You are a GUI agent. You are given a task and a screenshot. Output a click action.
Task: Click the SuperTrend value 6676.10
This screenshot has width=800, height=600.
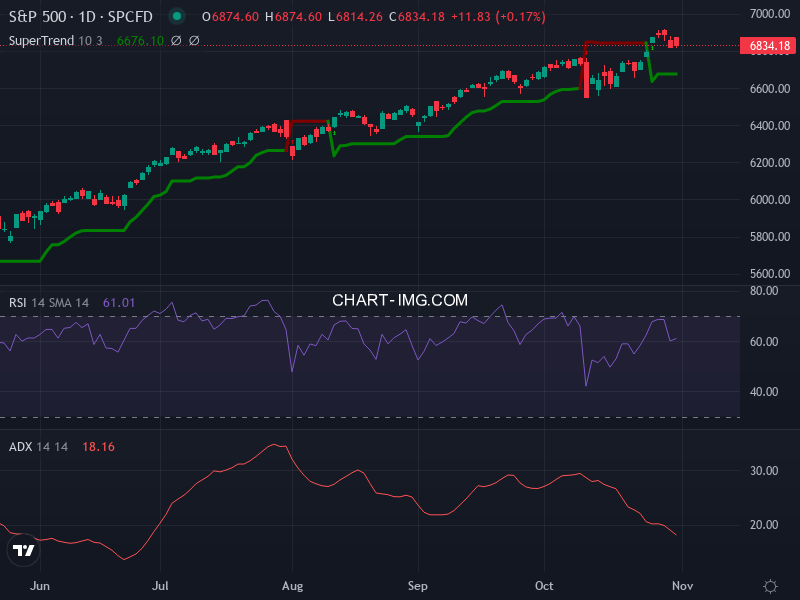click(x=139, y=40)
